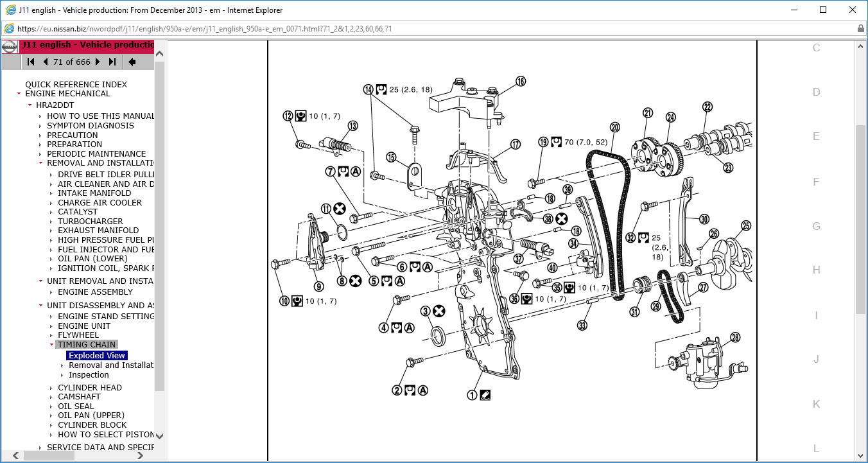Expand the TURBOCHARGER node arrow

(51, 222)
